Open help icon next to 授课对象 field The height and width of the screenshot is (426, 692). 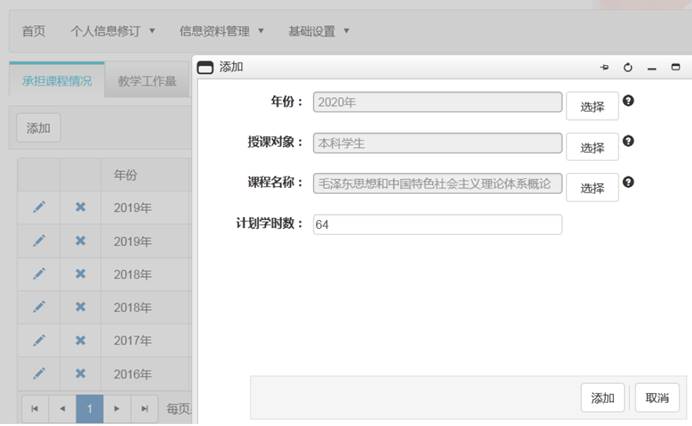(628, 141)
